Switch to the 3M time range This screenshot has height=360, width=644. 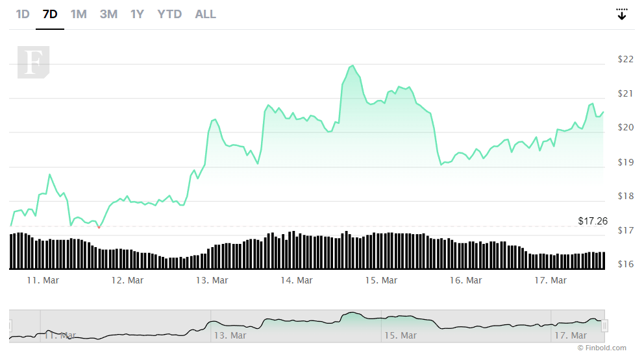108,14
